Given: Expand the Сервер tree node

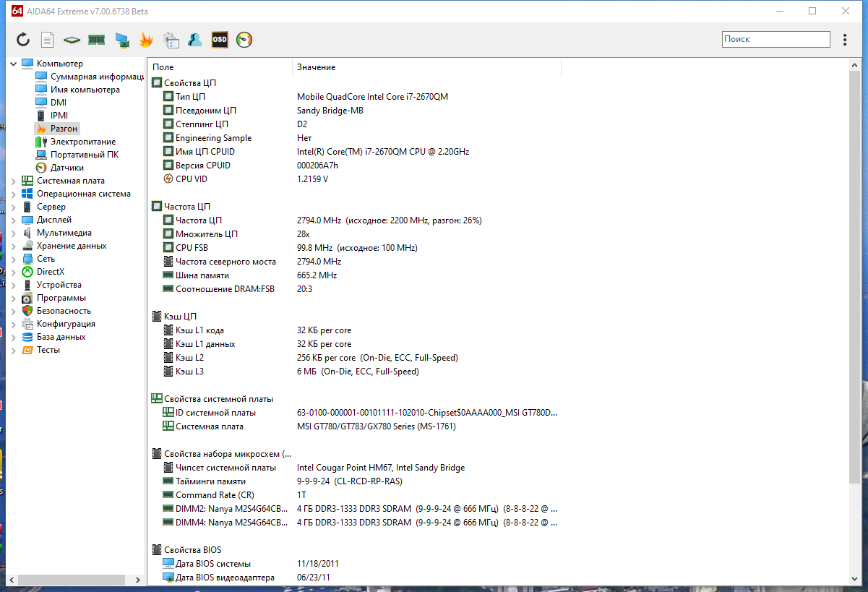Looking at the screenshot, I should click(13, 207).
